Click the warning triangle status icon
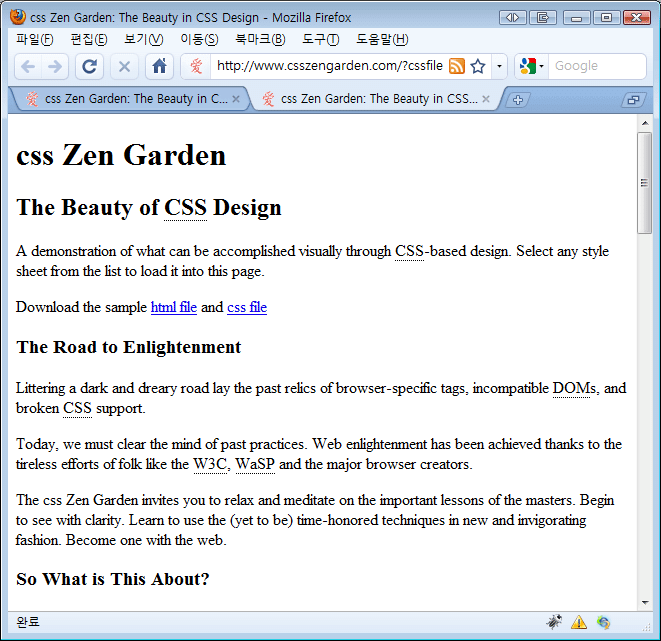The width and height of the screenshot is (661, 641). (579, 622)
